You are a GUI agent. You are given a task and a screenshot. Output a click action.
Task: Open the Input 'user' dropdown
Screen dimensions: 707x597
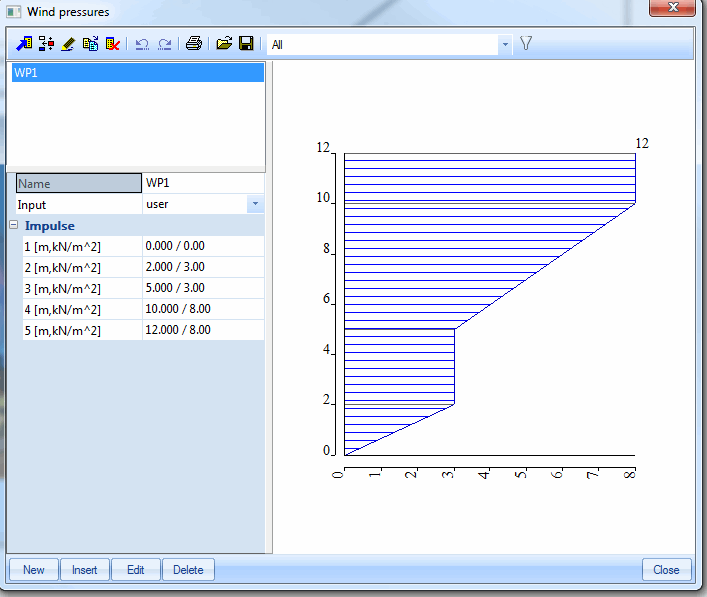255,204
